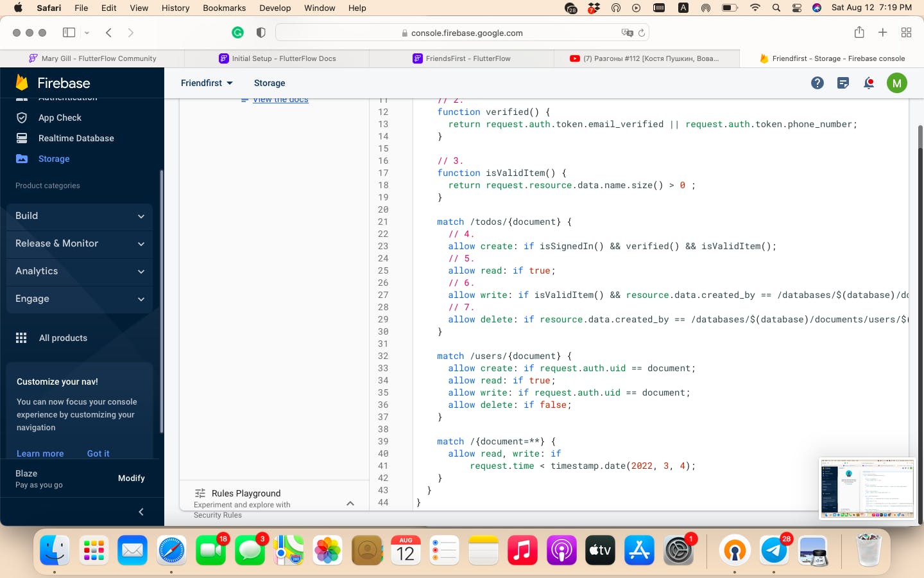Switch to the FriendsFirst - FlutterFlow tab
This screenshot has height=578, width=924.
462,58
